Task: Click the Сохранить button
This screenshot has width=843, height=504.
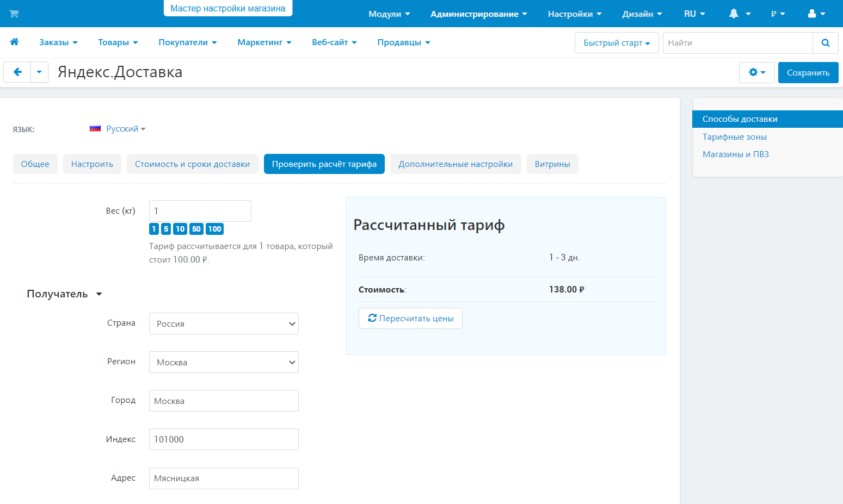Action: click(808, 72)
